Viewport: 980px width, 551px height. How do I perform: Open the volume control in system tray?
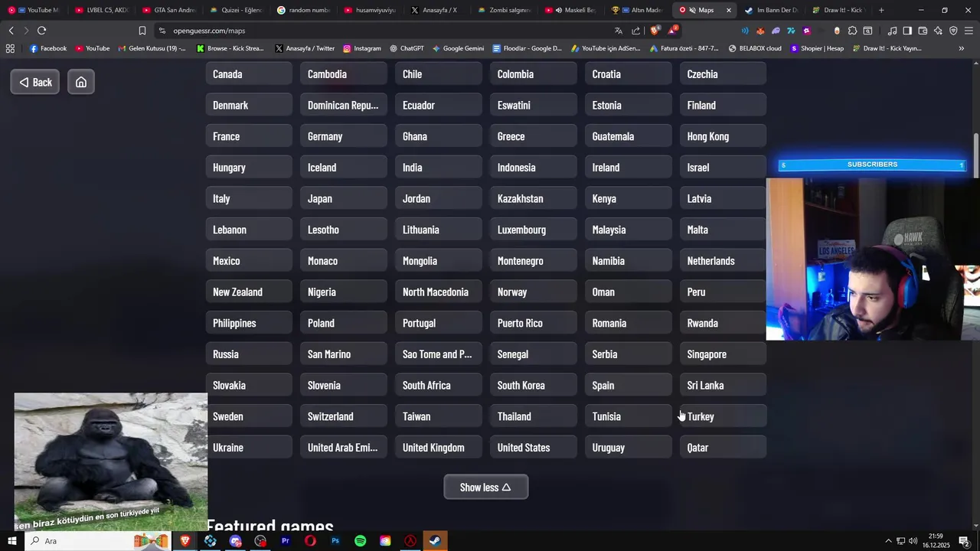(913, 541)
